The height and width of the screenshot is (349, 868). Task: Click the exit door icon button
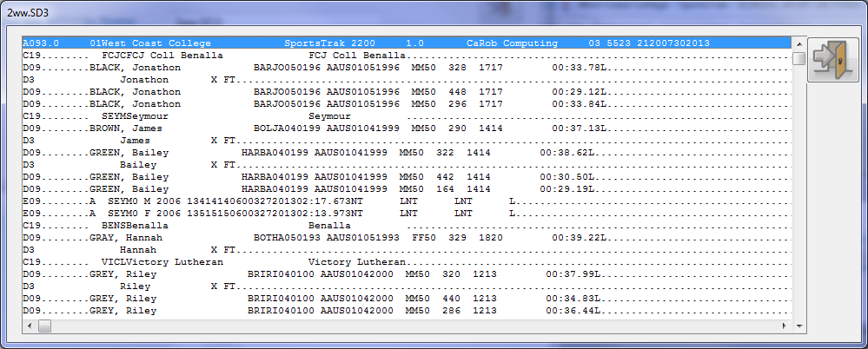click(832, 60)
